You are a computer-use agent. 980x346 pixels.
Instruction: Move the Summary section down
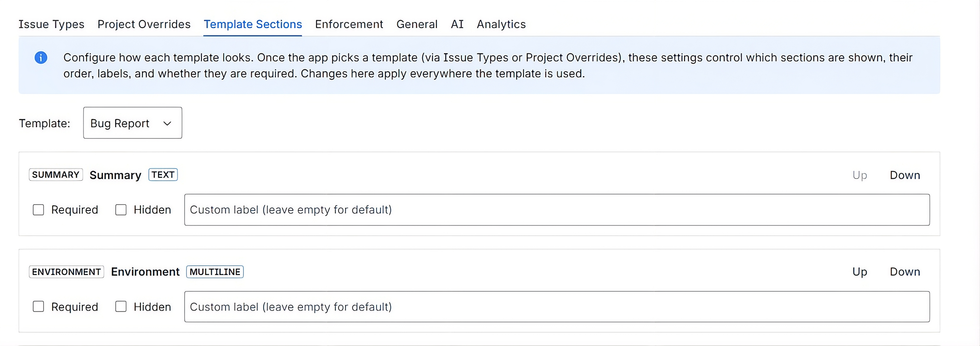click(905, 175)
